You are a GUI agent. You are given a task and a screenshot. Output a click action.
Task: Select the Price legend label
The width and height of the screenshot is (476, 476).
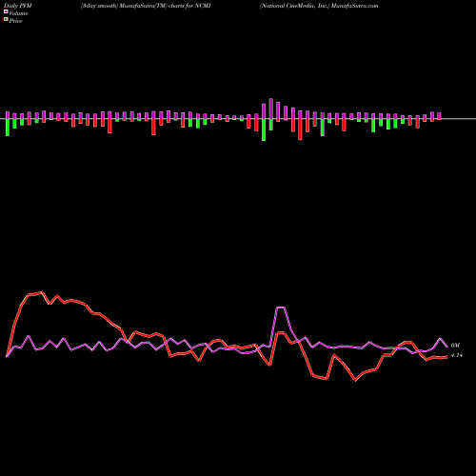[15, 21]
